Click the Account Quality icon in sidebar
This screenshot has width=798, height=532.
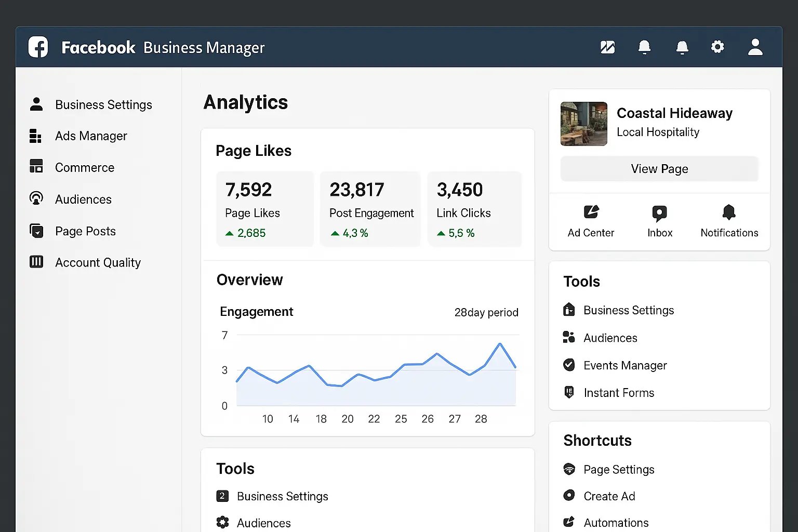tap(36, 262)
